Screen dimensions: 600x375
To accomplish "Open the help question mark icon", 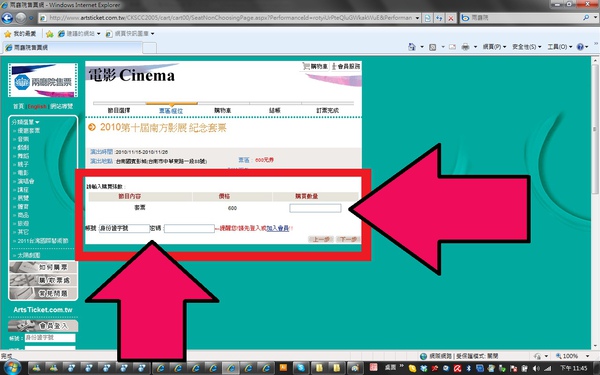I will (580, 47).
